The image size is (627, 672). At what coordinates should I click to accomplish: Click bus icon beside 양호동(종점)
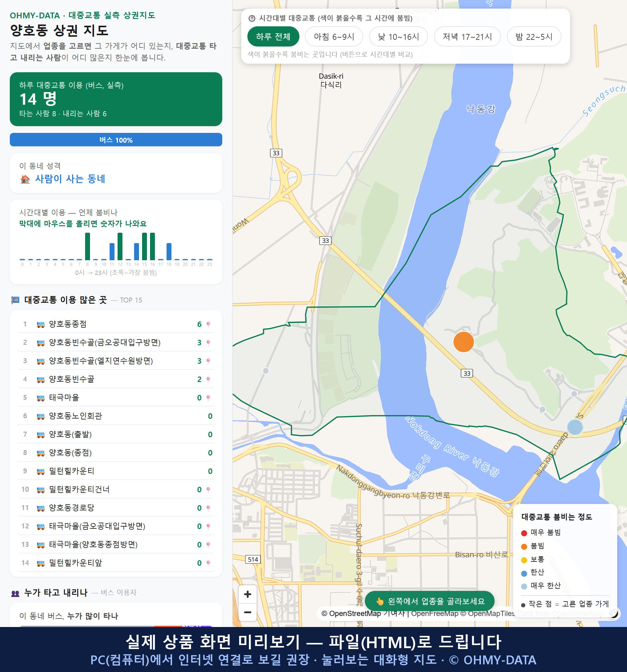[x=40, y=453]
